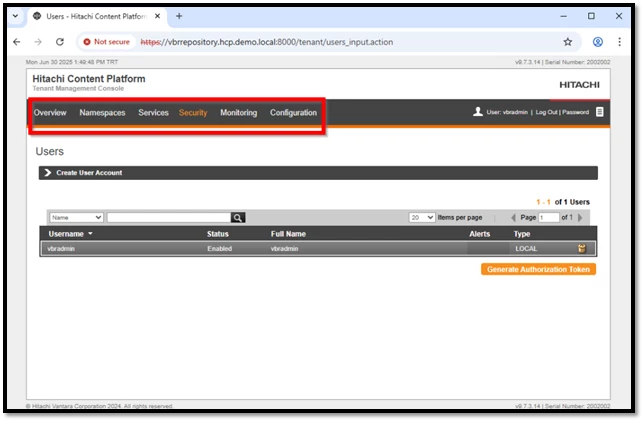Click the previous page arrow

[513, 217]
